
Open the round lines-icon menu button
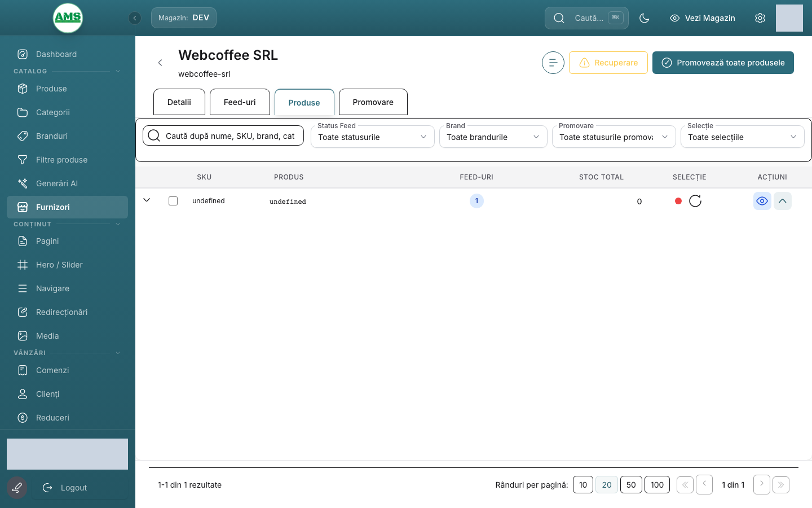point(553,63)
